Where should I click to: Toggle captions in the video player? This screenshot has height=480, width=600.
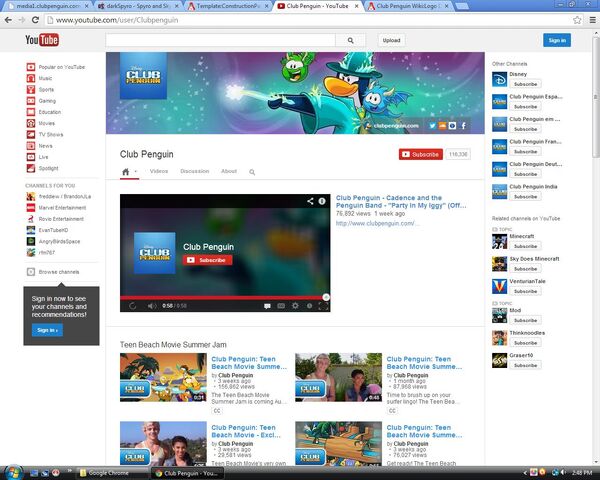click(x=281, y=305)
